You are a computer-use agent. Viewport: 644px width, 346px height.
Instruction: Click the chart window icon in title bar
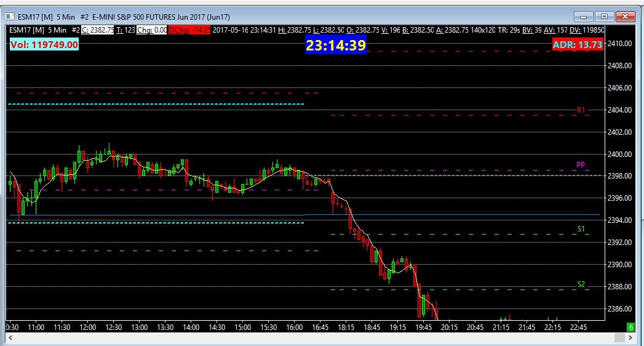click(10, 17)
